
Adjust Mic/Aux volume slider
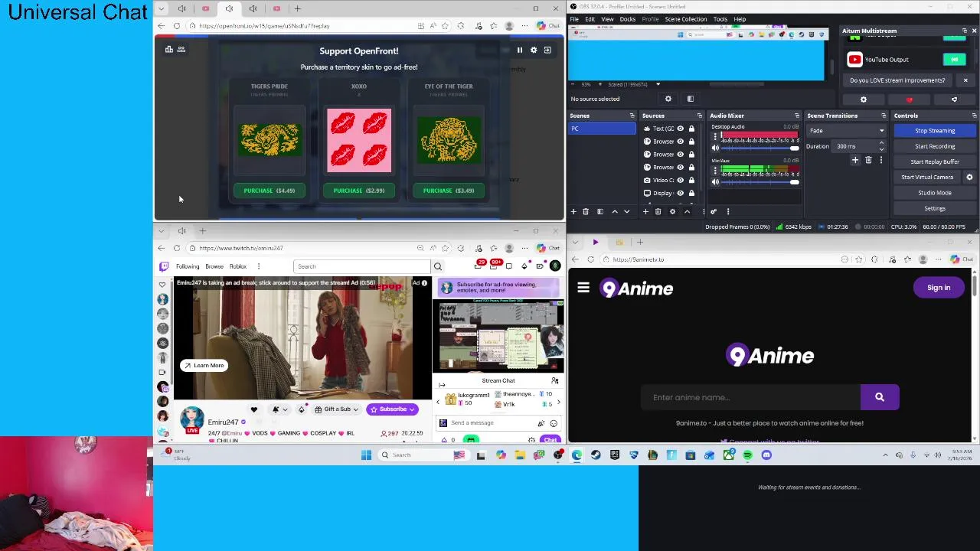coord(759,182)
